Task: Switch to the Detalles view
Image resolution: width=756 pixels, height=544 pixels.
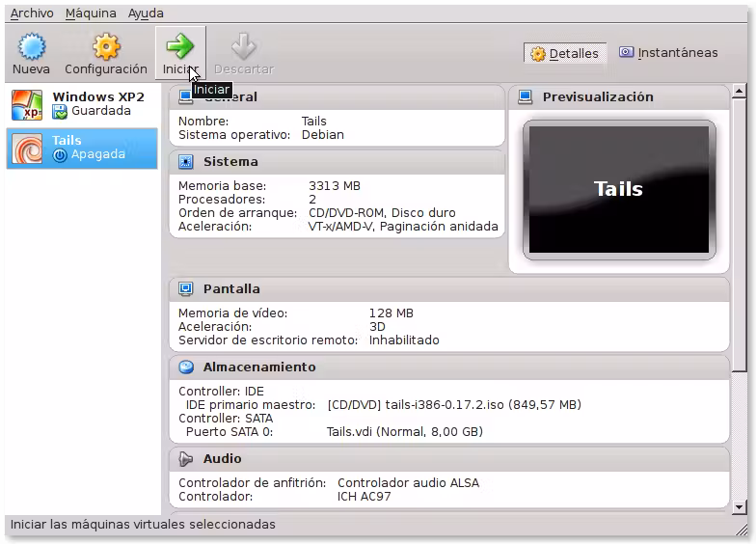Action: tap(565, 53)
